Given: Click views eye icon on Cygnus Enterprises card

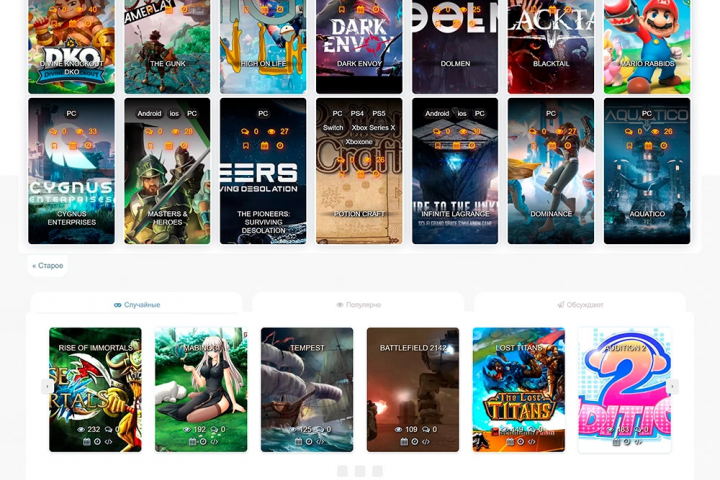Looking at the screenshot, I should pos(79,131).
